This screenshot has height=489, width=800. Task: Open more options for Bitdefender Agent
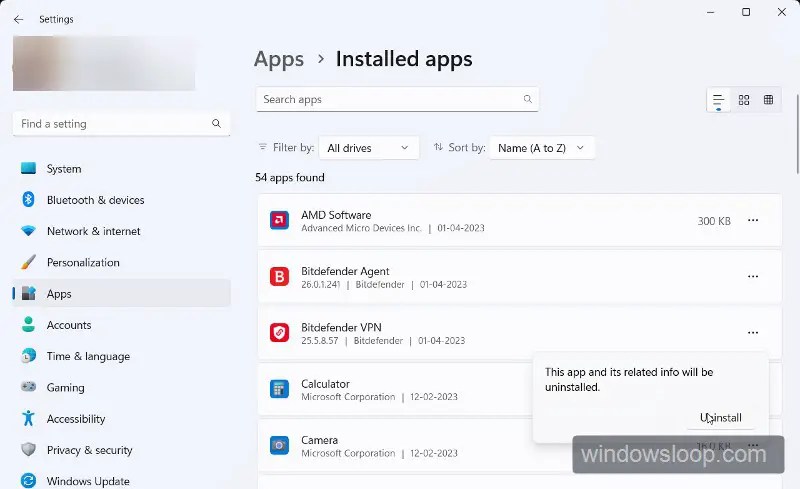753,277
